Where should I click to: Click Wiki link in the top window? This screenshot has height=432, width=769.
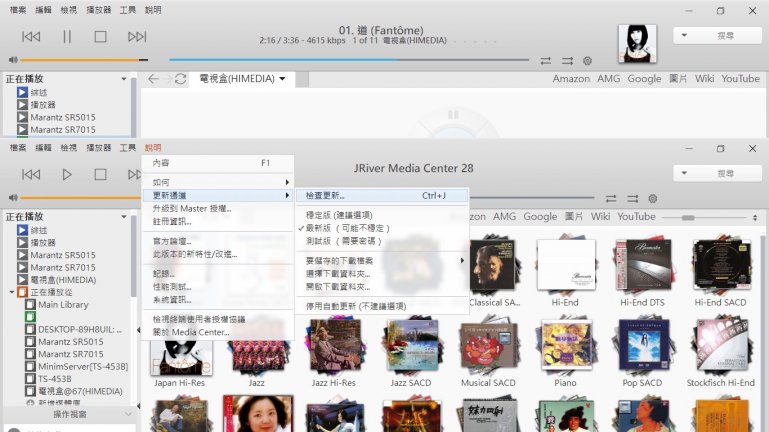tap(704, 79)
